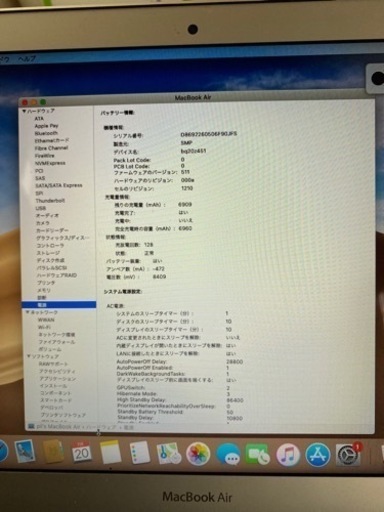Image resolution: width=384 pixels, height=512 pixels.
Task: Select Ethernetカード in the sidebar
Action: tap(52, 140)
